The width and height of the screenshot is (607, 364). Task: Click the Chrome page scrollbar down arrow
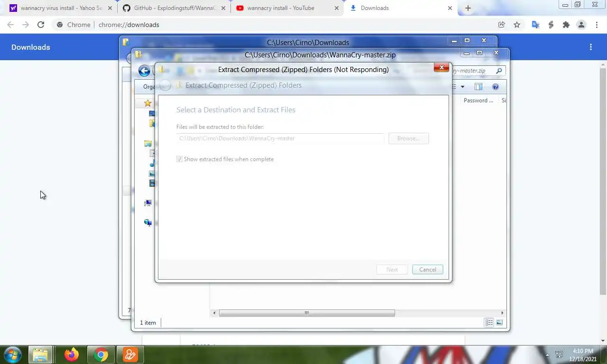(603, 340)
